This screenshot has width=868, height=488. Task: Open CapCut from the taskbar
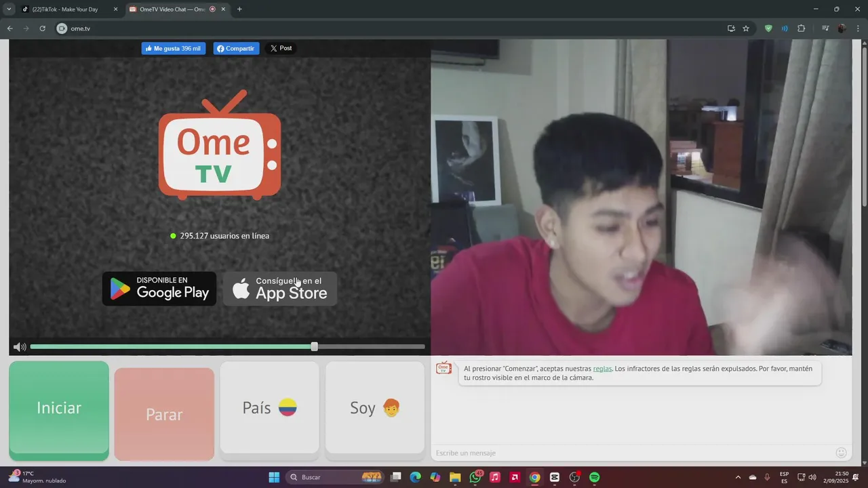[555, 477]
